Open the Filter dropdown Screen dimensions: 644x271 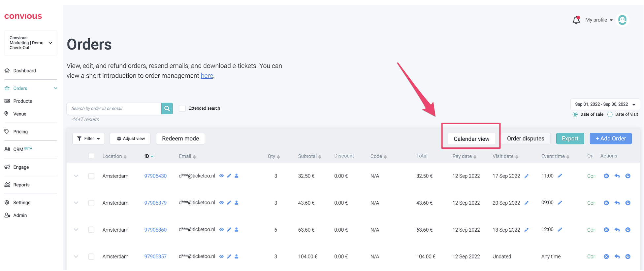click(x=88, y=139)
